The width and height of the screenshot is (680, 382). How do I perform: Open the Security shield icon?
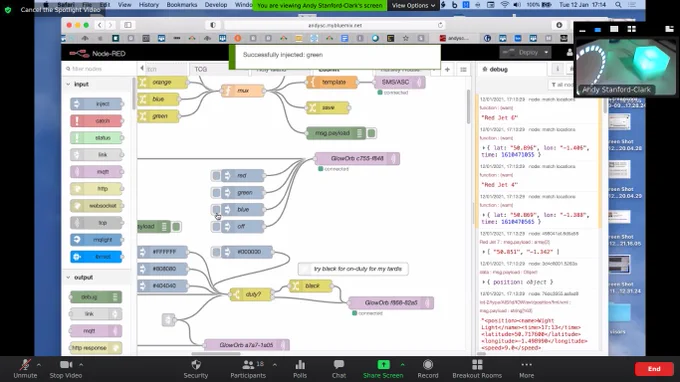196,365
